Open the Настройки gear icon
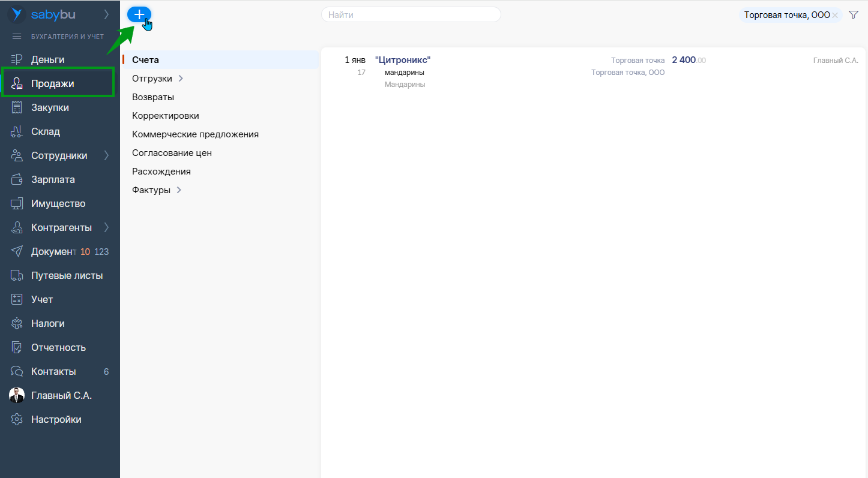Screen dimensions: 868x478 (17, 419)
